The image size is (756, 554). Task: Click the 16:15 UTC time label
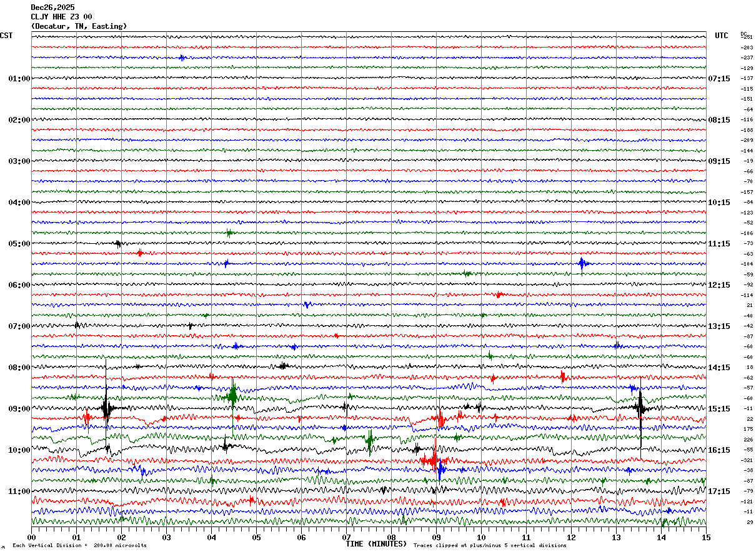click(719, 450)
